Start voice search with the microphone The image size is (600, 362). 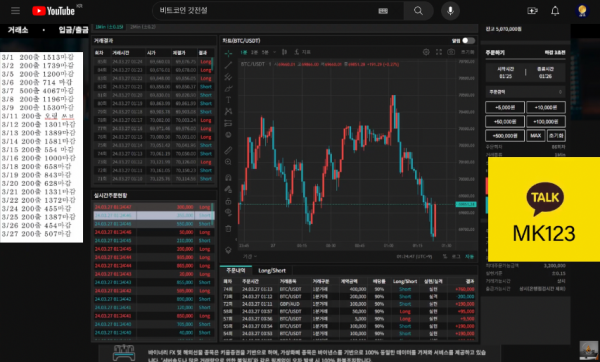click(x=450, y=11)
